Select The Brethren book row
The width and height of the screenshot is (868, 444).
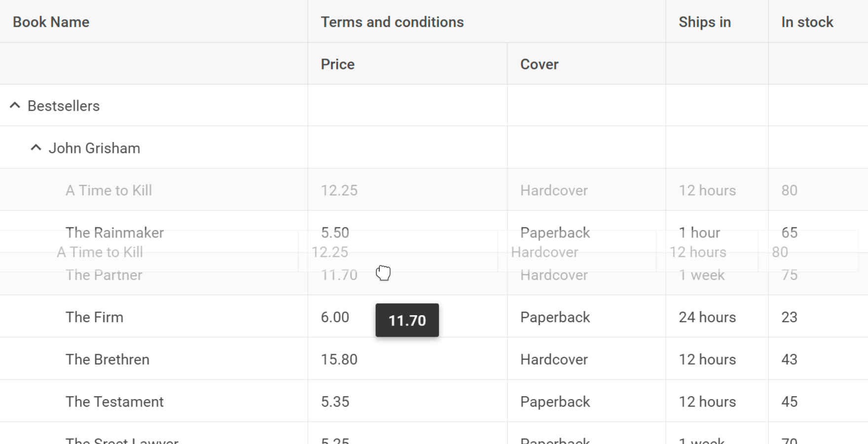click(434, 359)
